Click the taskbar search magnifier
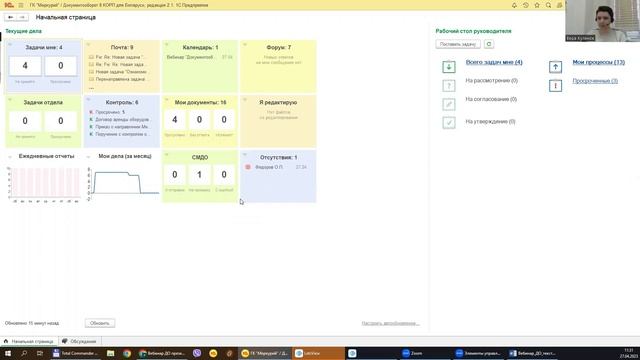 pyautogui.click(x=24, y=353)
